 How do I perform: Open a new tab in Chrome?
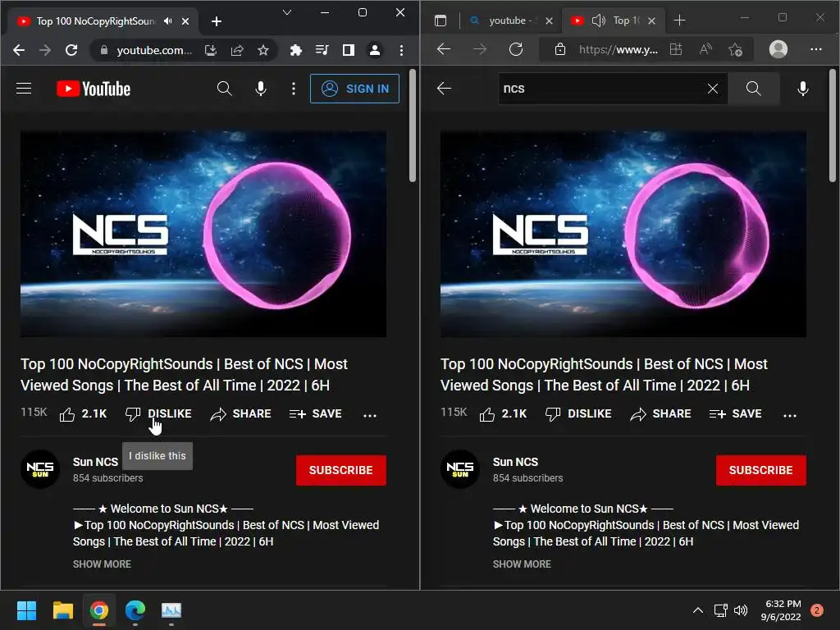[x=217, y=21]
